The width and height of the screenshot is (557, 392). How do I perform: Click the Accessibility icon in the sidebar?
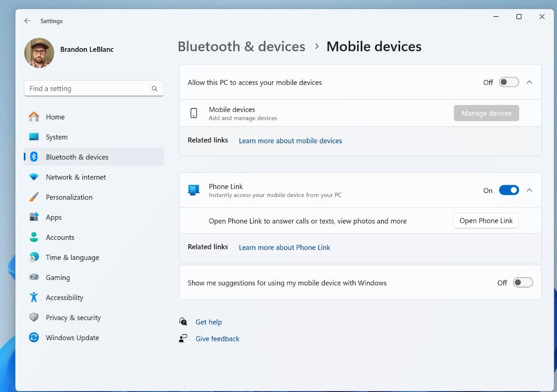click(x=33, y=297)
